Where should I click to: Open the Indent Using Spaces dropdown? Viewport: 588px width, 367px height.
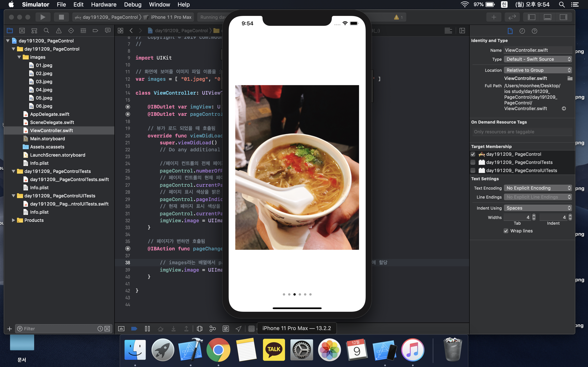[x=537, y=208]
